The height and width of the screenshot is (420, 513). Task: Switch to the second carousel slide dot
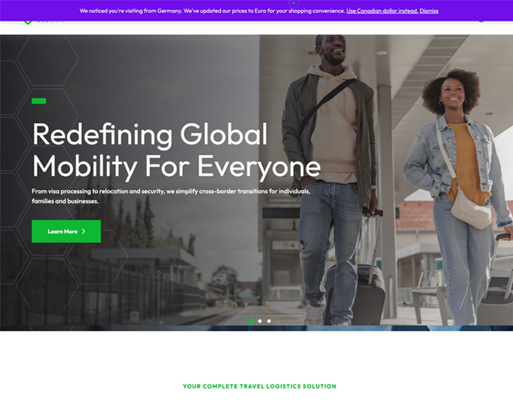[x=260, y=321]
